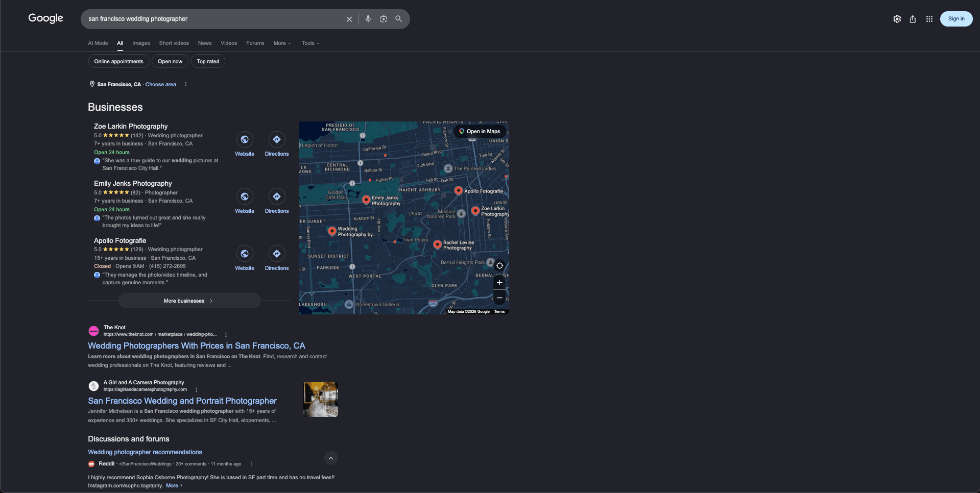
Task: Open Emily Jenks Photography business listing
Action: click(133, 183)
